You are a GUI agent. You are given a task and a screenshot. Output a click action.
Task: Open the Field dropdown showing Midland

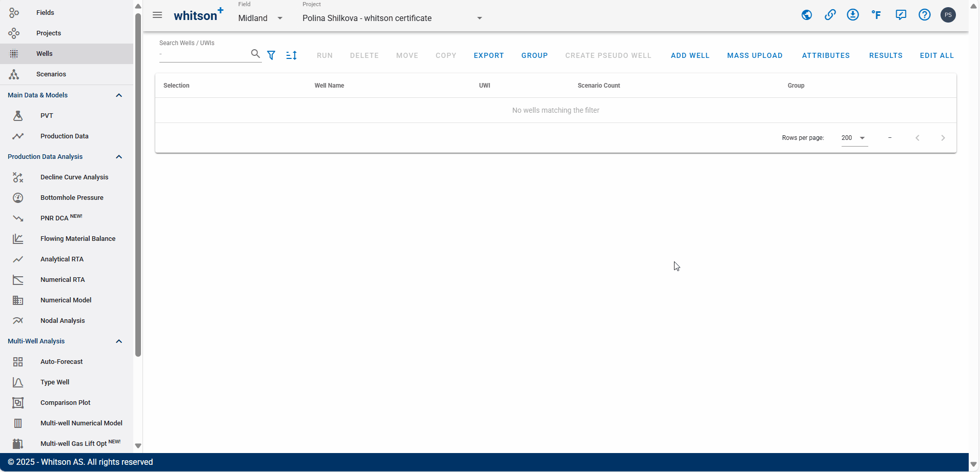point(260,18)
